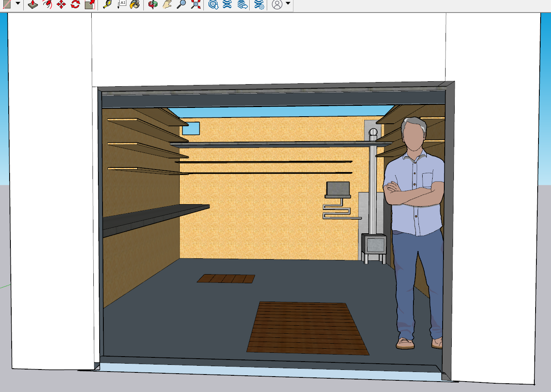Select the Text label tool
Screen dimensions: 551x392
[x=121, y=5]
